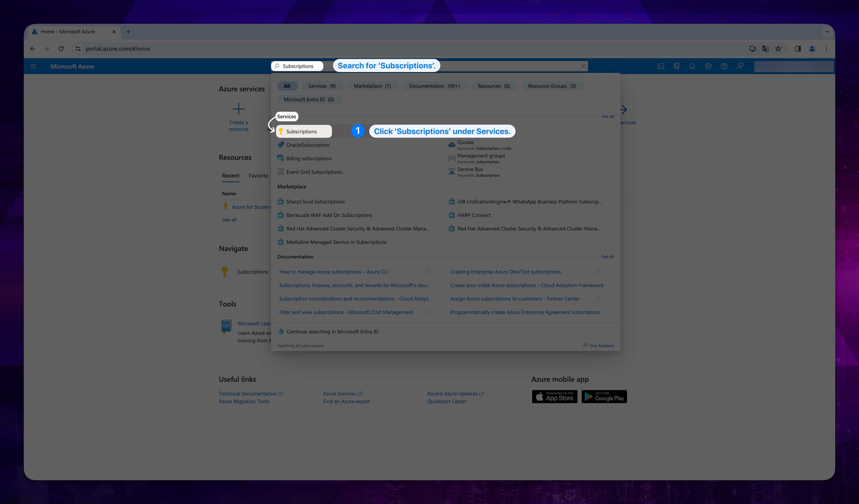Click Get it on Google Play badge
The width and height of the screenshot is (859, 504).
604,397
